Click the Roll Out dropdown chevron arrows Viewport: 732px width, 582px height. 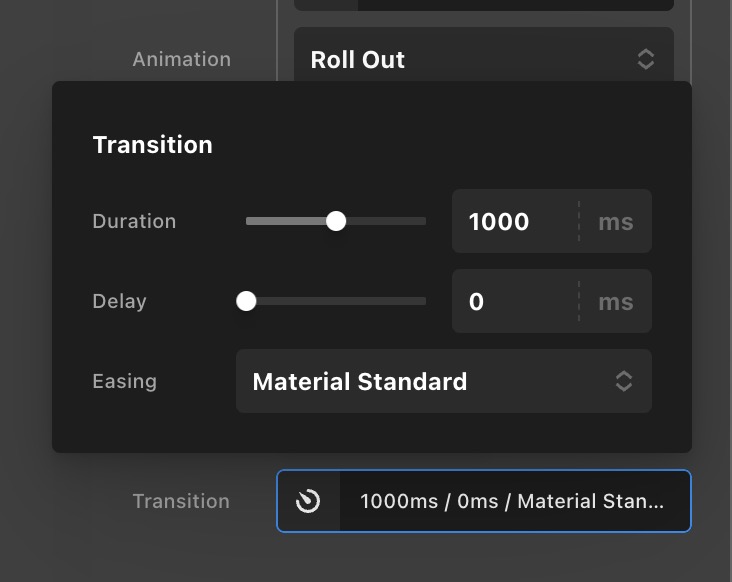pos(645,60)
